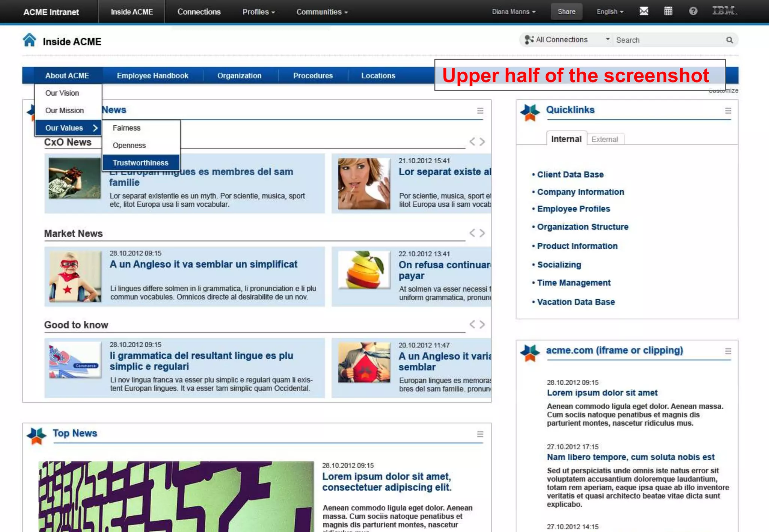Open the Top News green pattern image
This screenshot has width=769, height=532.
coord(176,496)
